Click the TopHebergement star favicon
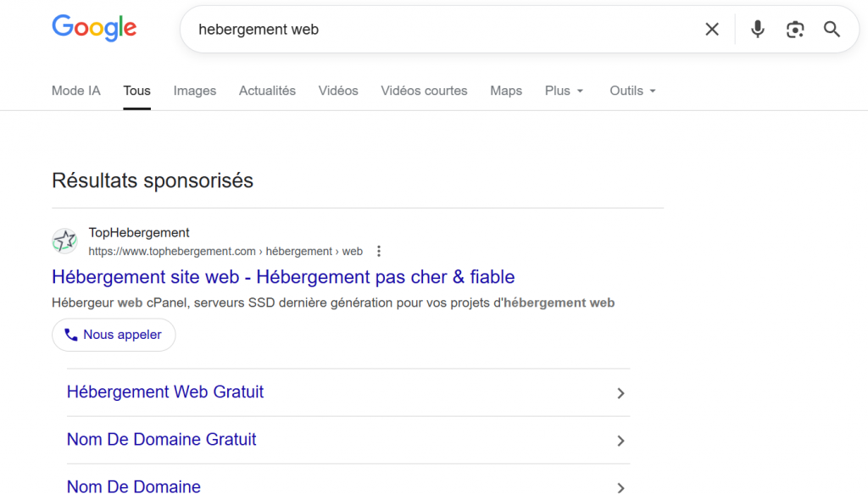The image size is (868, 494). 64,241
